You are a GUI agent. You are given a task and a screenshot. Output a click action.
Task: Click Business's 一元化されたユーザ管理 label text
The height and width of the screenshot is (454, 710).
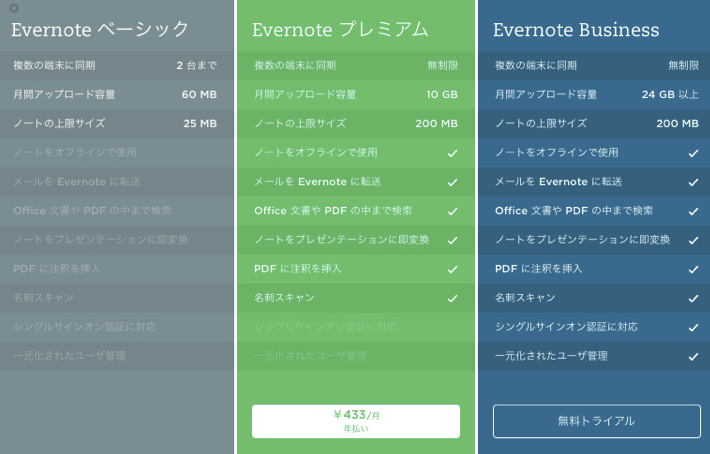coord(551,356)
